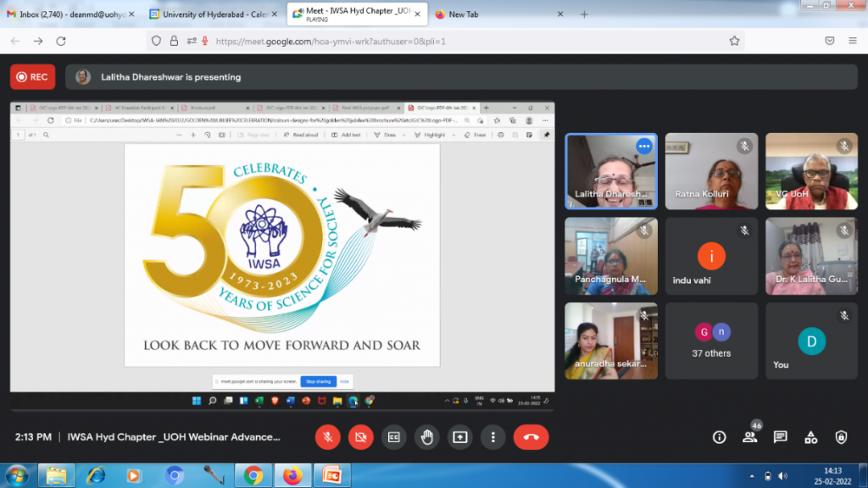
Task: Open Windows Media Player from taskbar
Action: coord(134,476)
